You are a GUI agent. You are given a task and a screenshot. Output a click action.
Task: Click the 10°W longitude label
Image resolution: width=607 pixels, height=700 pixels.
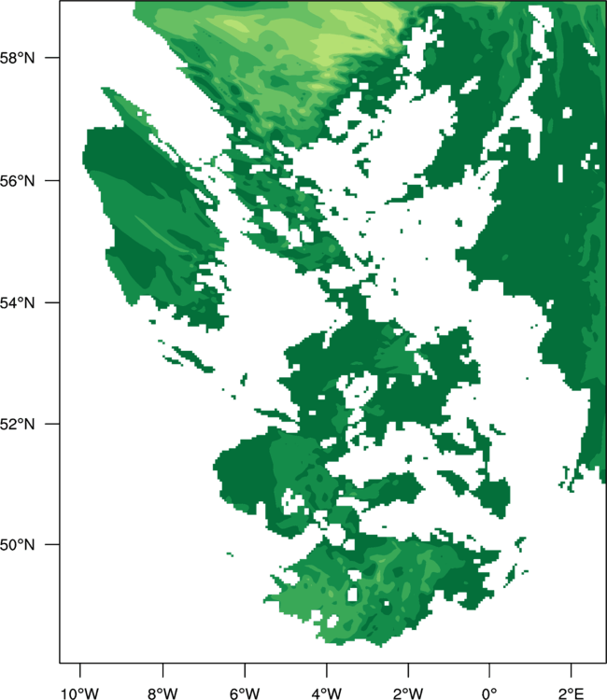coord(80,693)
